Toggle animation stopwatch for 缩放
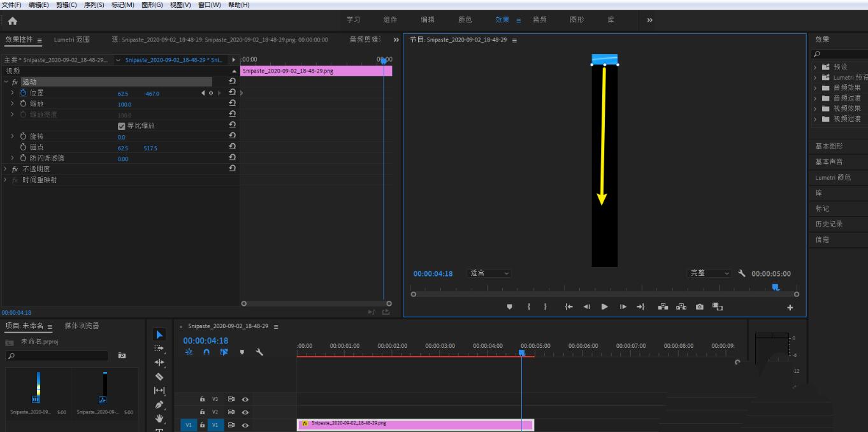Screen dimensions: 868x432 coord(24,103)
